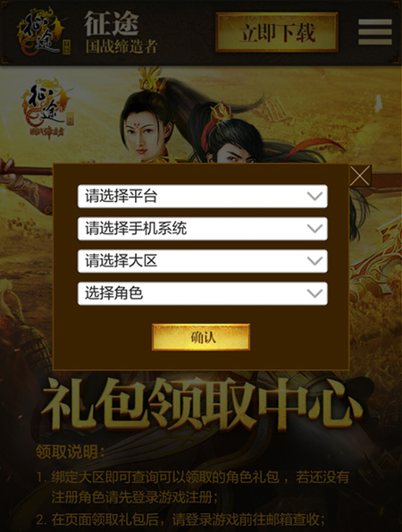Confirm selection with the 确认 button
402x532 pixels.
201,337
